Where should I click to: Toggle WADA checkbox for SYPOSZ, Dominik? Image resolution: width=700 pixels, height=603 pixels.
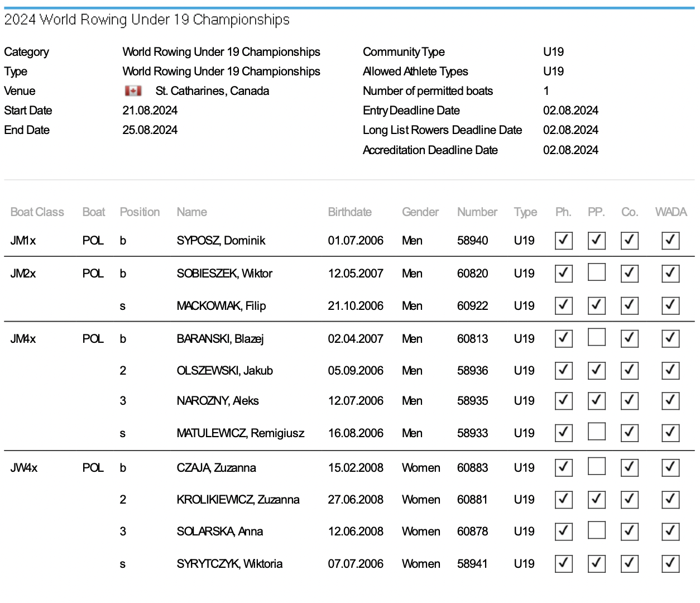click(x=670, y=241)
